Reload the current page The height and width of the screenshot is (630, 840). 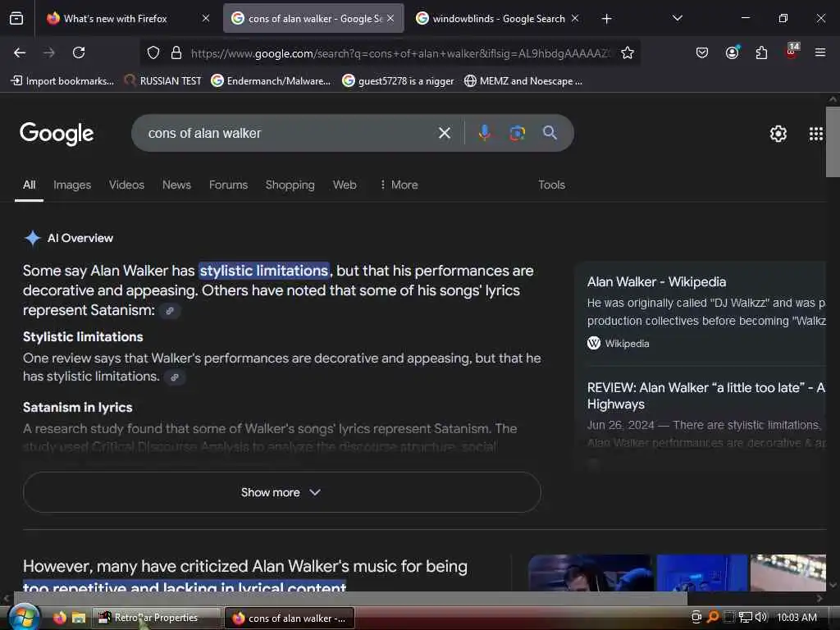[x=79, y=52]
